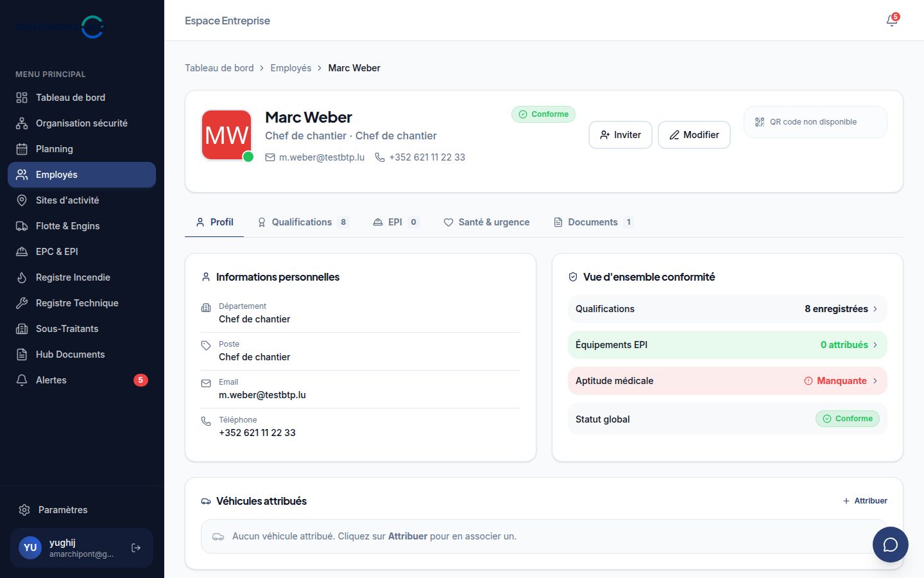Click the red 5 badge beside Alertes
The width and height of the screenshot is (924, 578).
click(x=141, y=380)
